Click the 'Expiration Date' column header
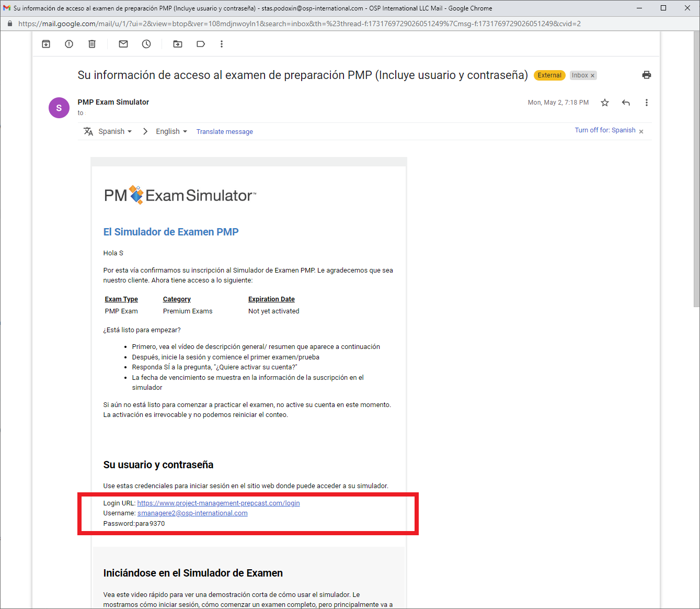 tap(271, 299)
